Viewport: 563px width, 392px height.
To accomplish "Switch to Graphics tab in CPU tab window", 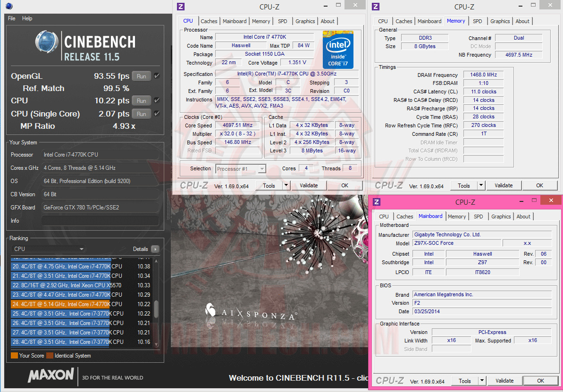I will (305, 21).
